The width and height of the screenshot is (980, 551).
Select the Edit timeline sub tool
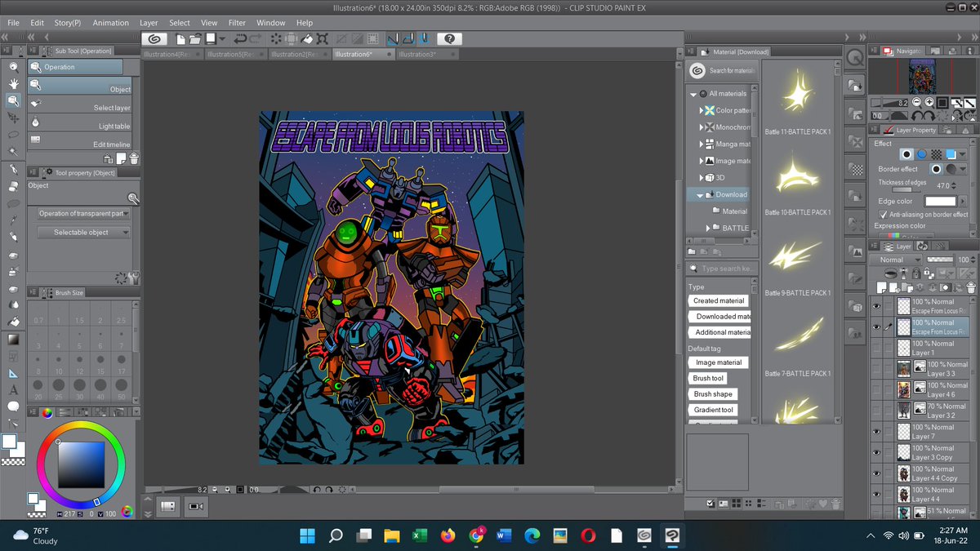tap(79, 141)
